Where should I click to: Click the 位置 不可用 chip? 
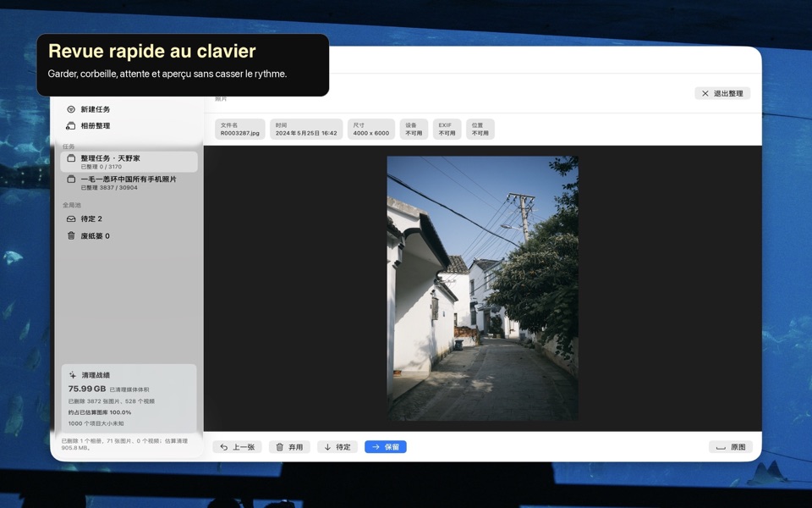480,129
